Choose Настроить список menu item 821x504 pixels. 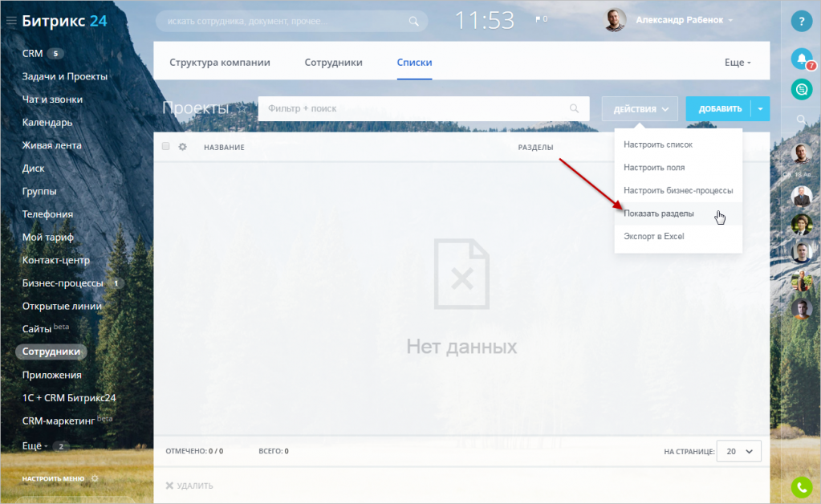(678, 144)
